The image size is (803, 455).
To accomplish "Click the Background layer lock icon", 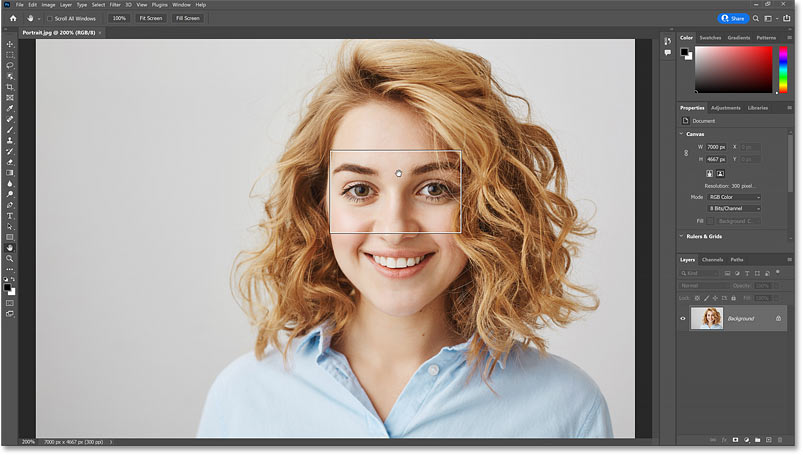I will (x=778, y=319).
